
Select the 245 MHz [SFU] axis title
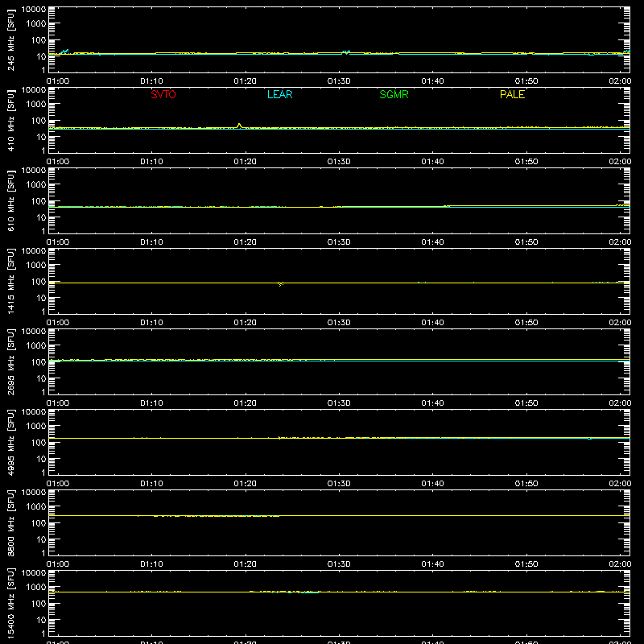[x=10, y=40]
